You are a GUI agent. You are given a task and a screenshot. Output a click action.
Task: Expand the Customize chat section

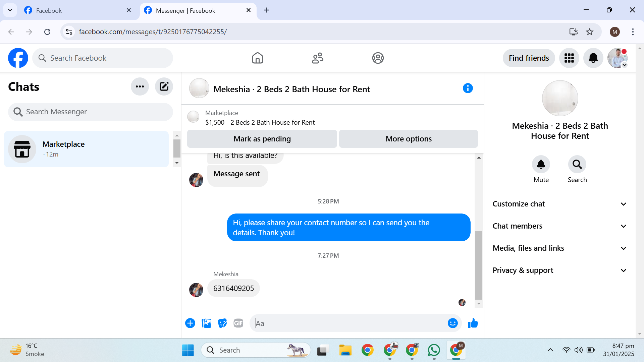(x=560, y=204)
